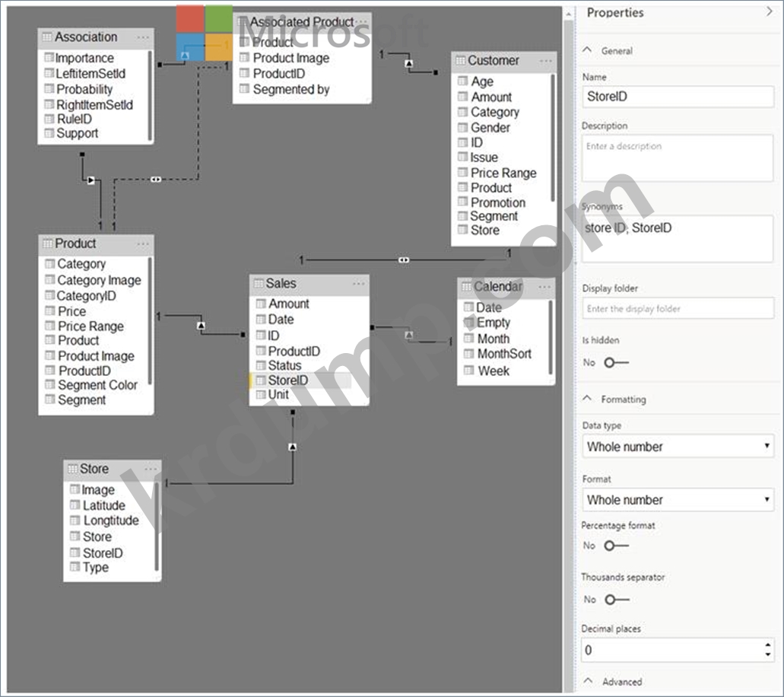Select the Longtitude field in Store
Viewport: 784px width, 697px height.
pyautogui.click(x=111, y=520)
